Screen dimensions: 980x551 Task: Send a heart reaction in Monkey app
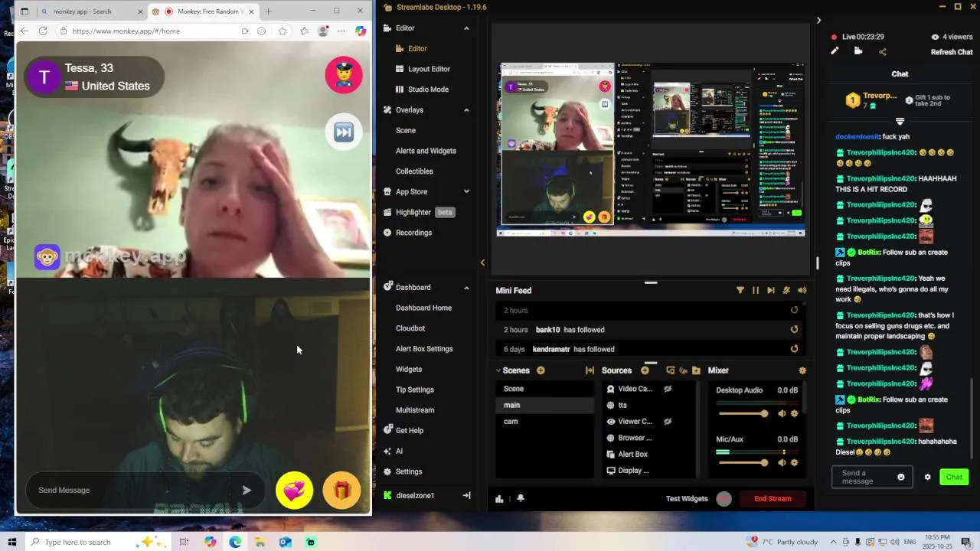(x=295, y=491)
